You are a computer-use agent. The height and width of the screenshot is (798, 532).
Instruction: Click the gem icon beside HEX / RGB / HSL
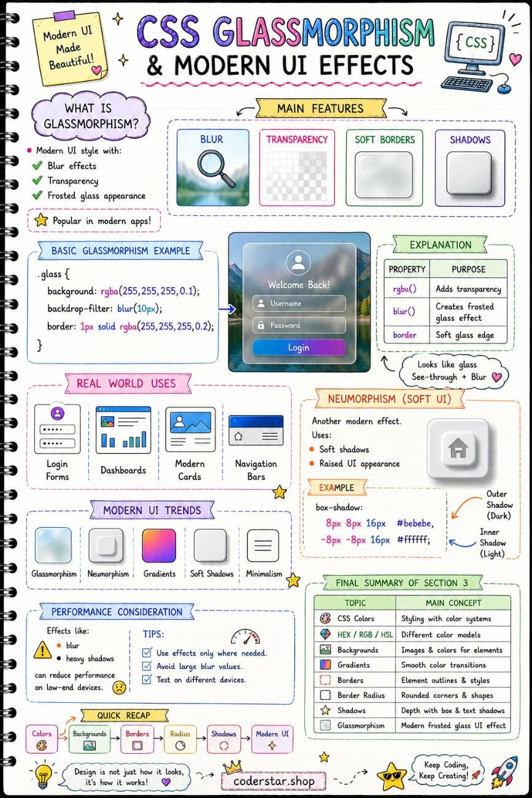point(326,634)
